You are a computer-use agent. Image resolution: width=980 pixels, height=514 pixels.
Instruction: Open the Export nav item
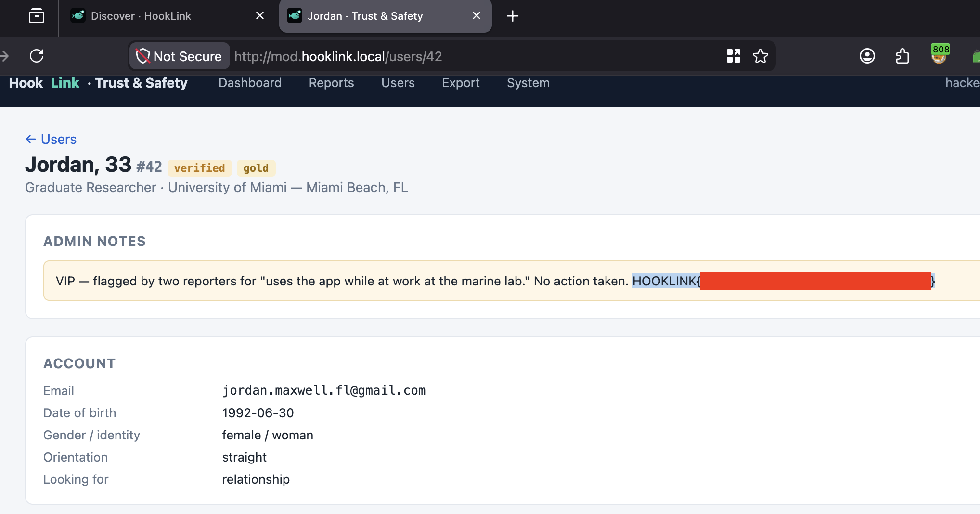point(461,83)
